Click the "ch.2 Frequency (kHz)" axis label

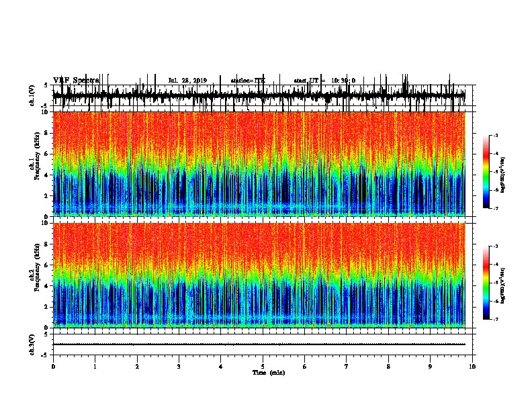35,267
